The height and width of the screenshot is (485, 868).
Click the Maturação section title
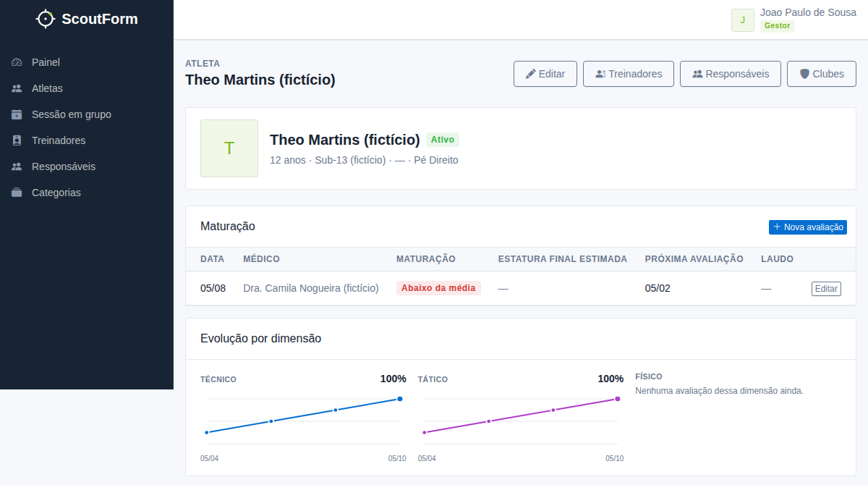[228, 227]
